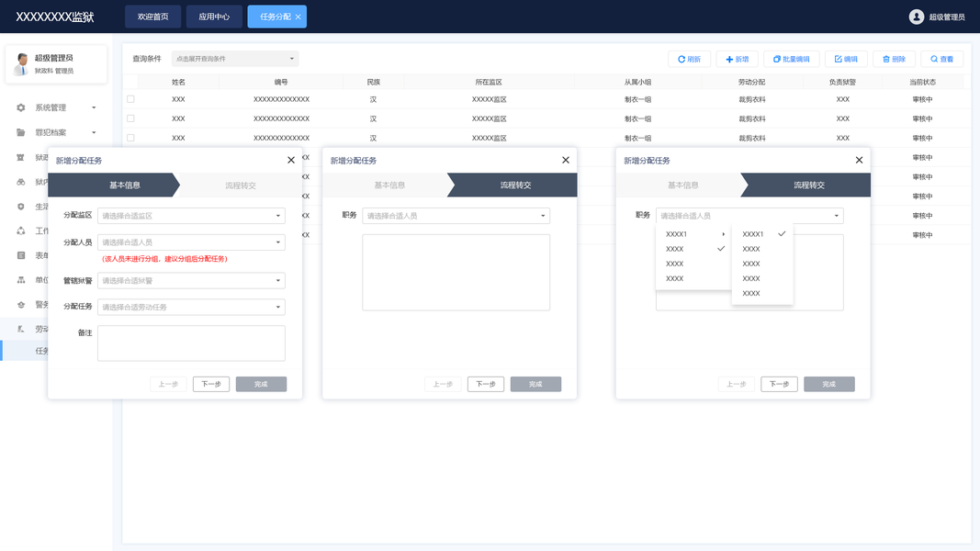This screenshot has width=980, height=551.
Task: Click the 负责狱警 column header
Action: [842, 82]
